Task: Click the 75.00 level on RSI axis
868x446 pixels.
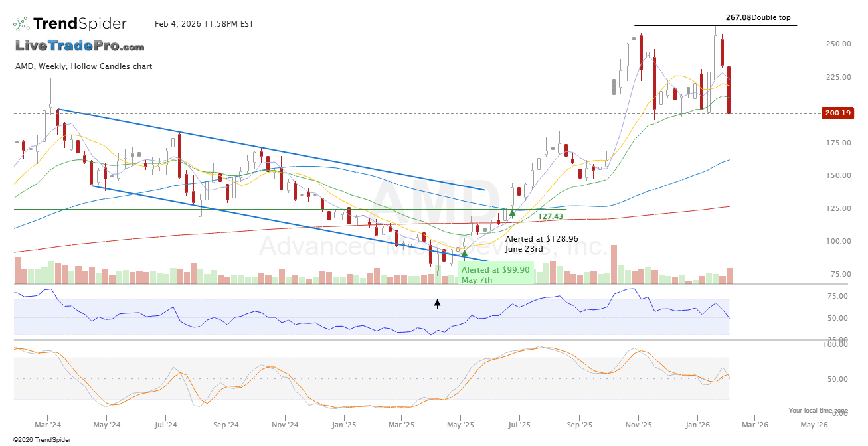Action: click(839, 296)
